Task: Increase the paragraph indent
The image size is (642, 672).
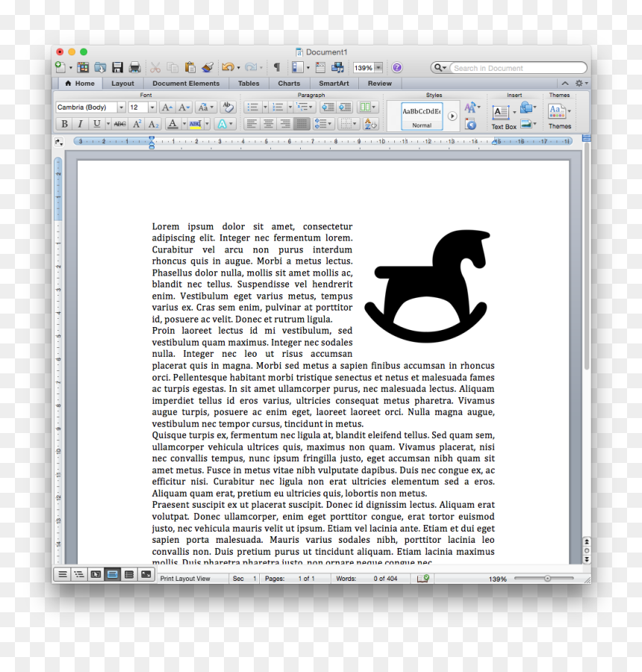Action: tap(345, 107)
